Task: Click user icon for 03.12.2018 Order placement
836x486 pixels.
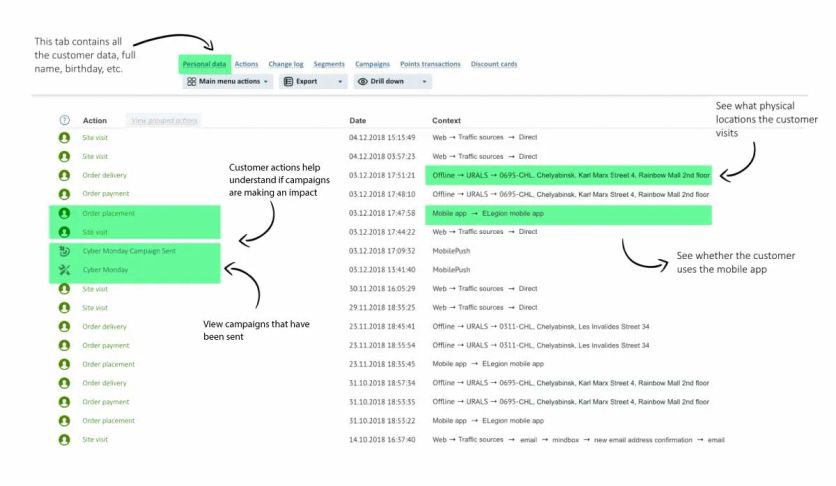Action: point(65,213)
